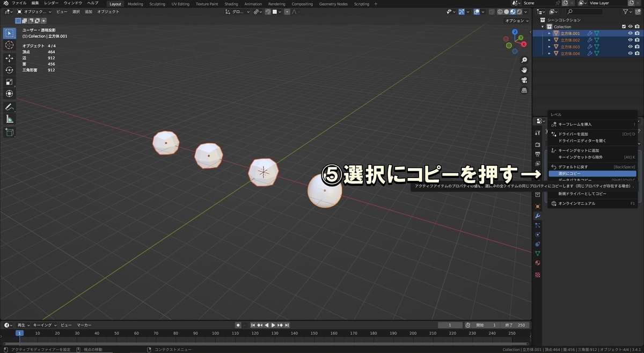Open the レンダー menu
The width and height of the screenshot is (644, 353).
click(x=52, y=3)
